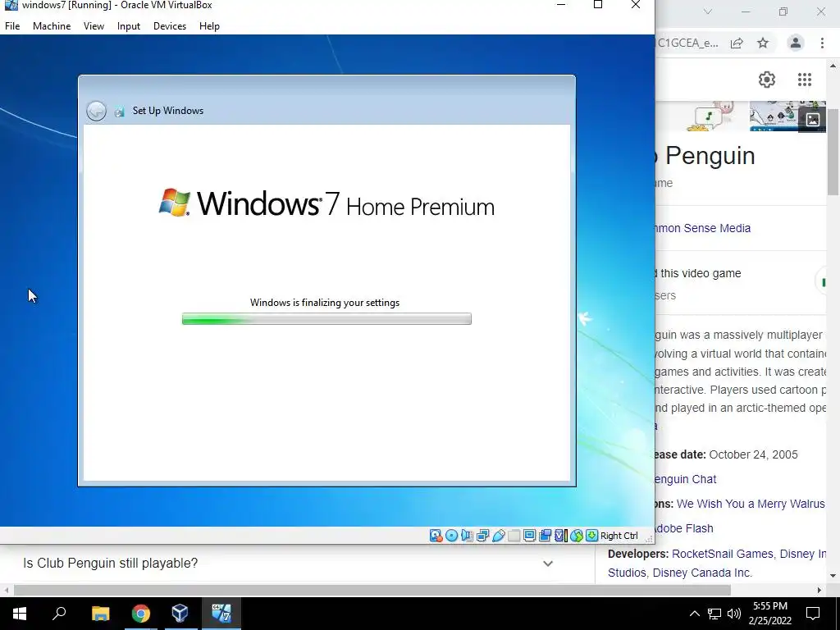This screenshot has height=630, width=840.
Task: Click the Set Up Windows back arrow
Action: pos(97,111)
